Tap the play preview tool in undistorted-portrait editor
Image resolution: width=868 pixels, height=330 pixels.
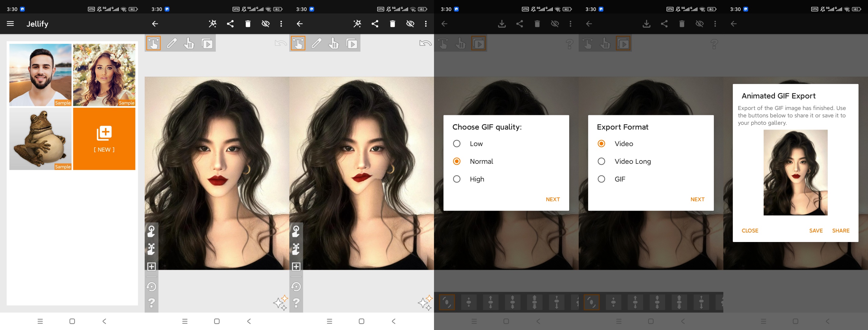(x=207, y=43)
